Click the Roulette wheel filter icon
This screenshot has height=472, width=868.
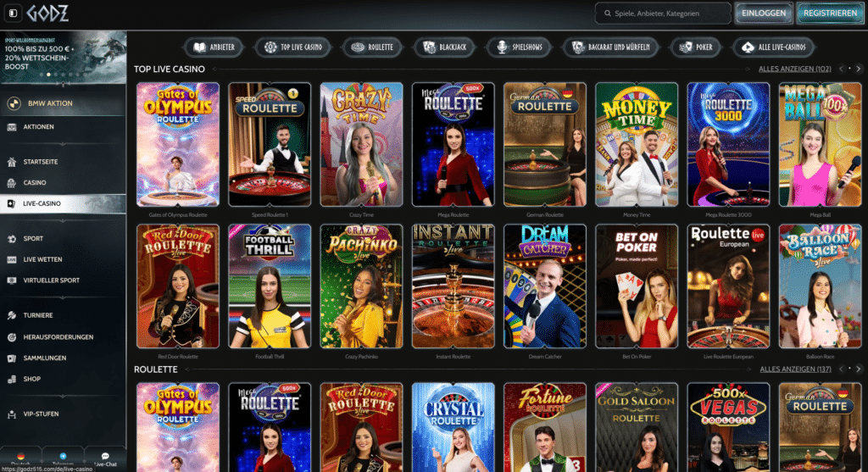359,47
